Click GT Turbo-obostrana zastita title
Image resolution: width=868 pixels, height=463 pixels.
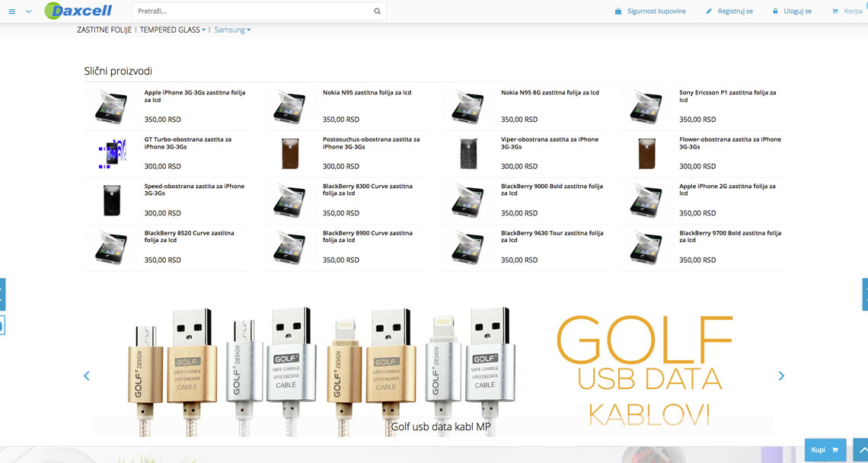point(187,143)
